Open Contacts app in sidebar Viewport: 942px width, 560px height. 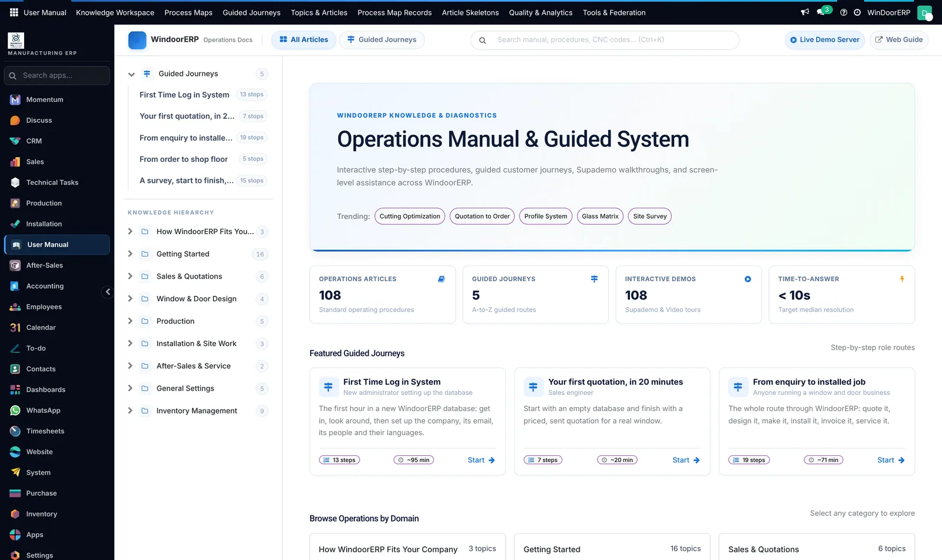tap(57, 369)
